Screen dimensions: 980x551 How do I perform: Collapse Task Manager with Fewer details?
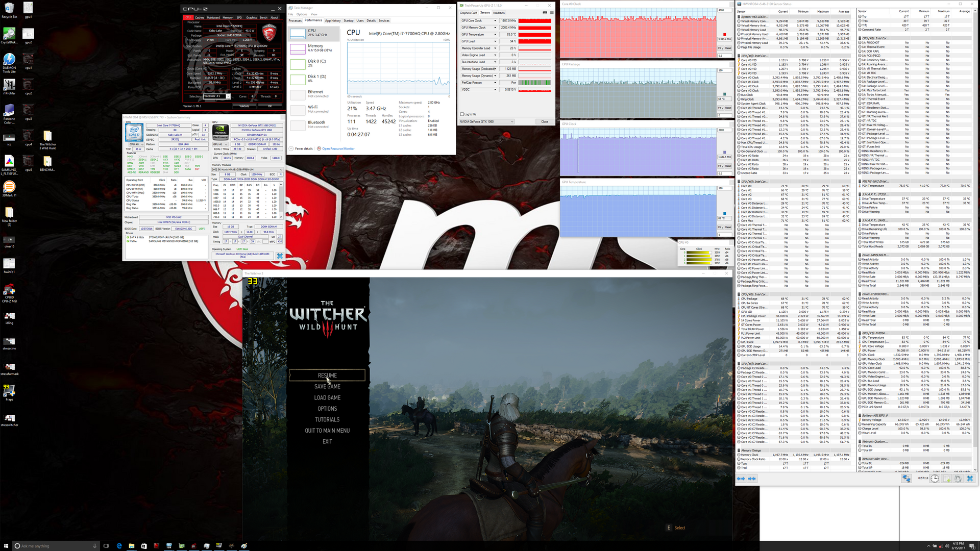[x=301, y=148]
